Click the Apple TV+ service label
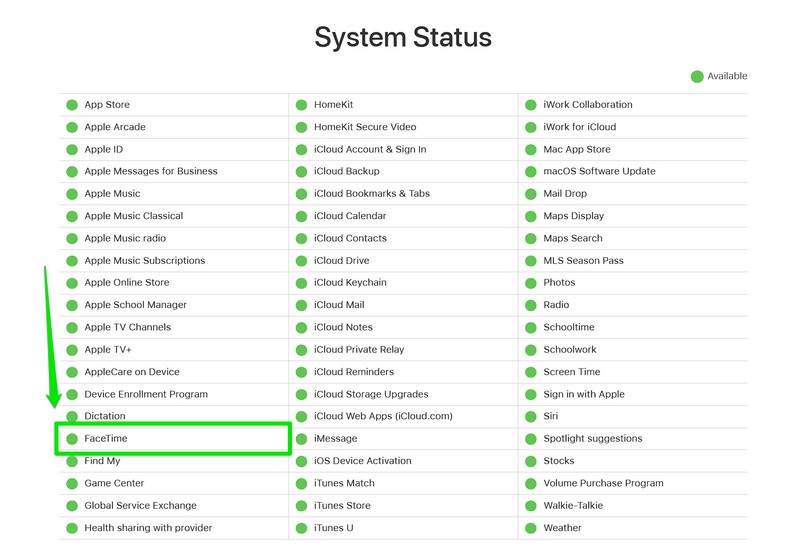Image resolution: width=800 pixels, height=547 pixels. (x=108, y=349)
